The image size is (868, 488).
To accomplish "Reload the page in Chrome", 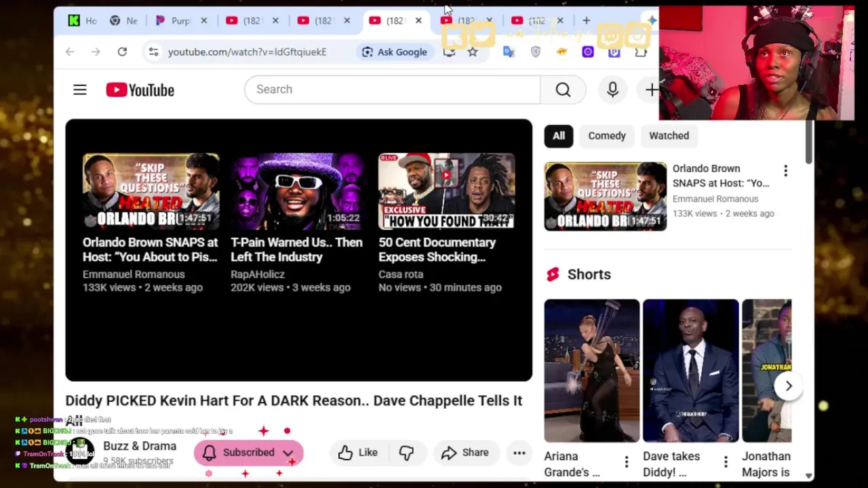I will click(122, 52).
